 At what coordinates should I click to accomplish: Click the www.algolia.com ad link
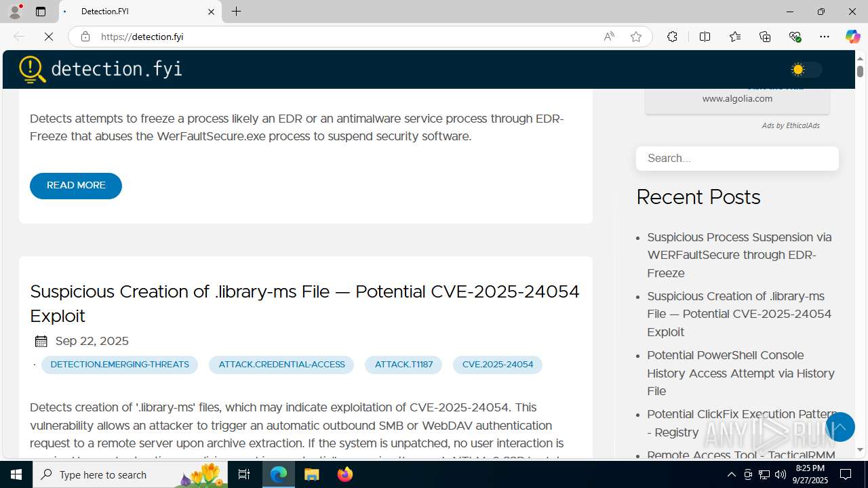pyautogui.click(x=737, y=99)
